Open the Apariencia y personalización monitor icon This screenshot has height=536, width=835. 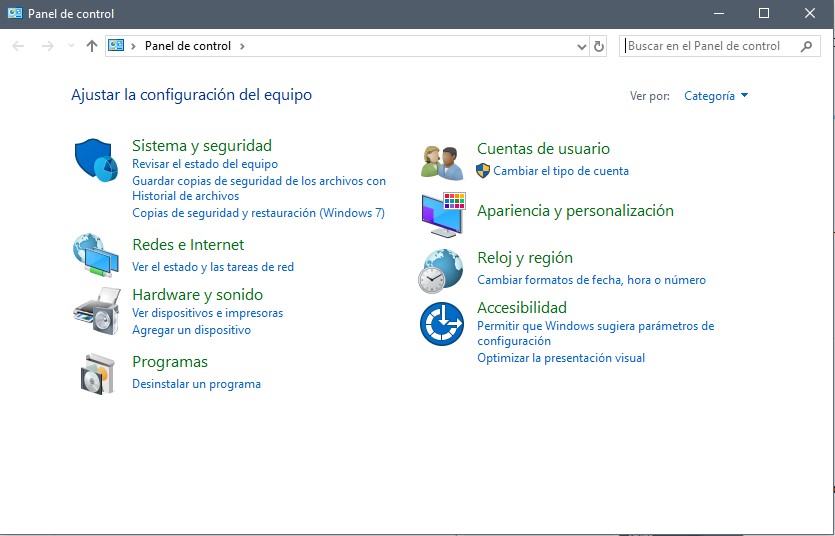click(x=443, y=215)
